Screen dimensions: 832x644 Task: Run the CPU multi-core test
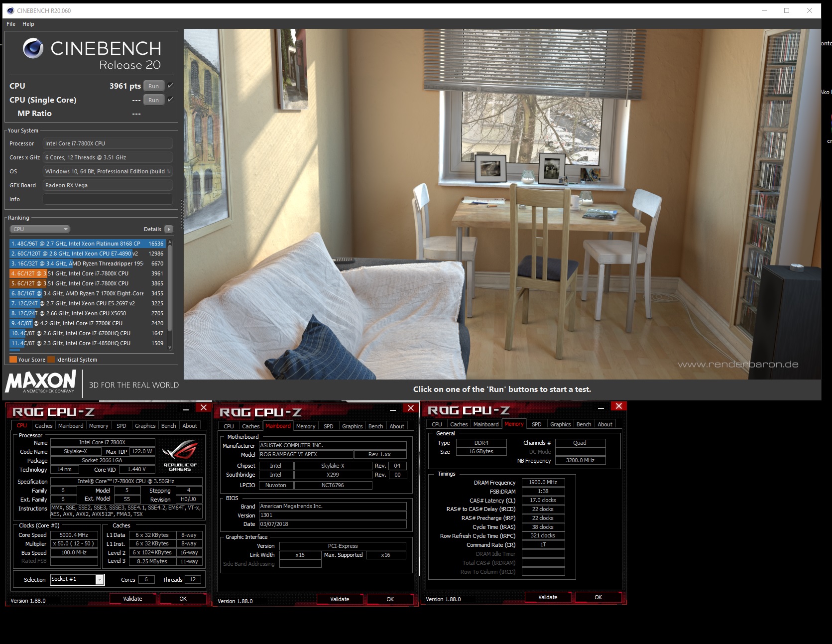[x=153, y=86]
